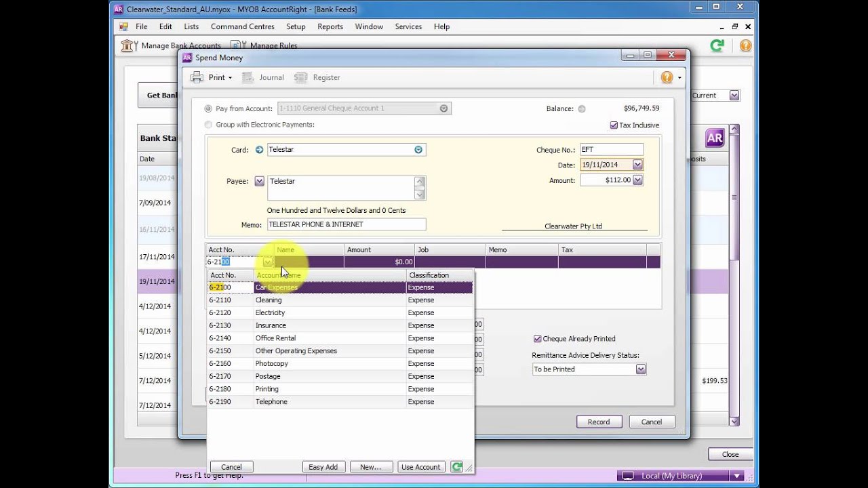Viewport: 868px width, 488px height.
Task: Click the Manage Bank Accounts icon
Action: pyautogui.click(x=129, y=45)
